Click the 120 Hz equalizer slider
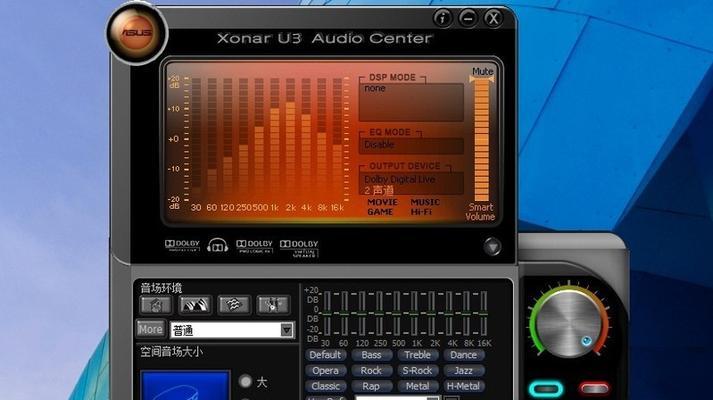Image resolution: width=713 pixels, height=400 pixels. tap(362, 314)
